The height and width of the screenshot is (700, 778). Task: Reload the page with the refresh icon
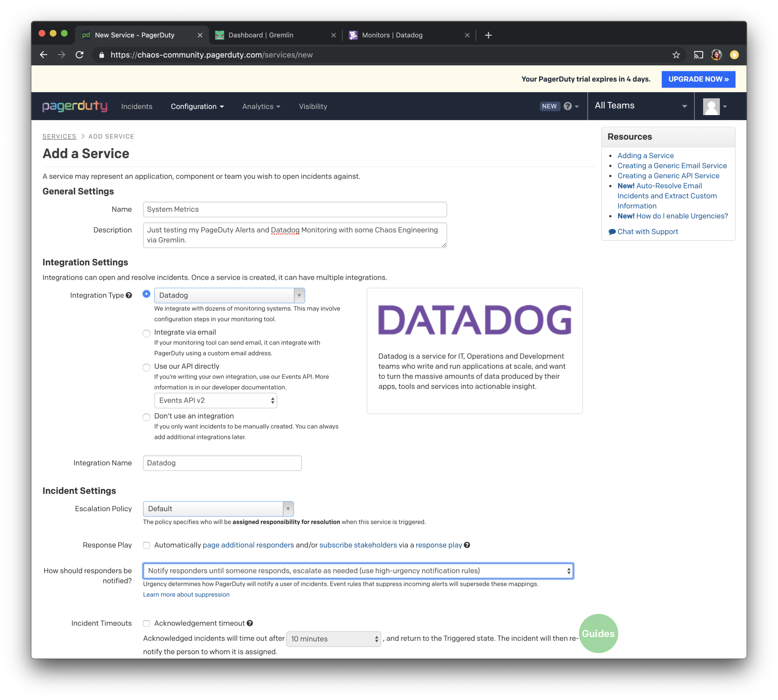(x=80, y=55)
